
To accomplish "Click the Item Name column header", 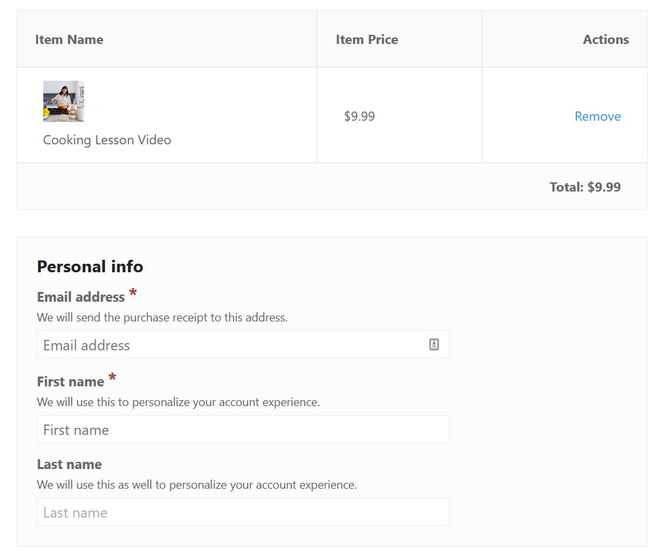I will [x=69, y=40].
